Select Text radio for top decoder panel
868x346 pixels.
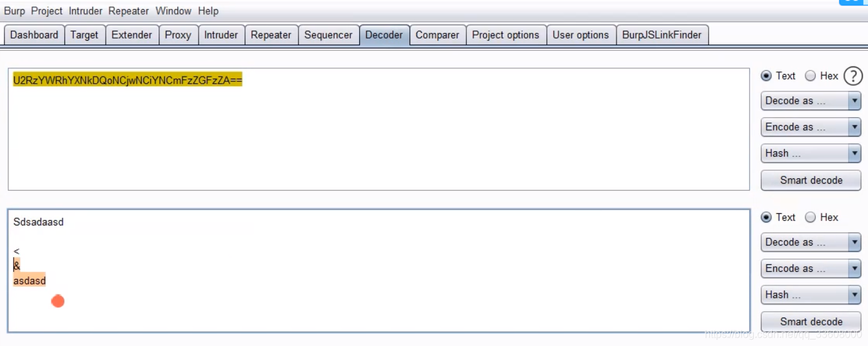767,76
